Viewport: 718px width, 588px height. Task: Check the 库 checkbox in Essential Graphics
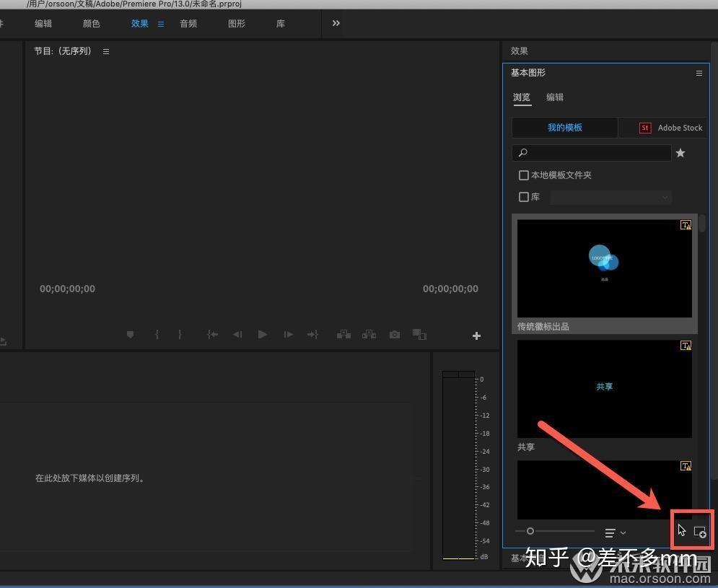(523, 196)
